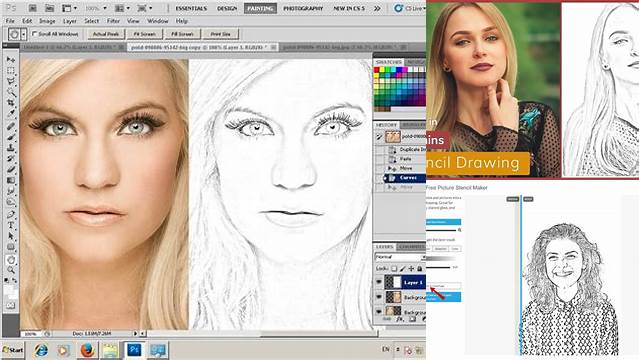The height and width of the screenshot is (360, 639).
Task: Select the Zoom magnifier tool
Action: pos(11,269)
